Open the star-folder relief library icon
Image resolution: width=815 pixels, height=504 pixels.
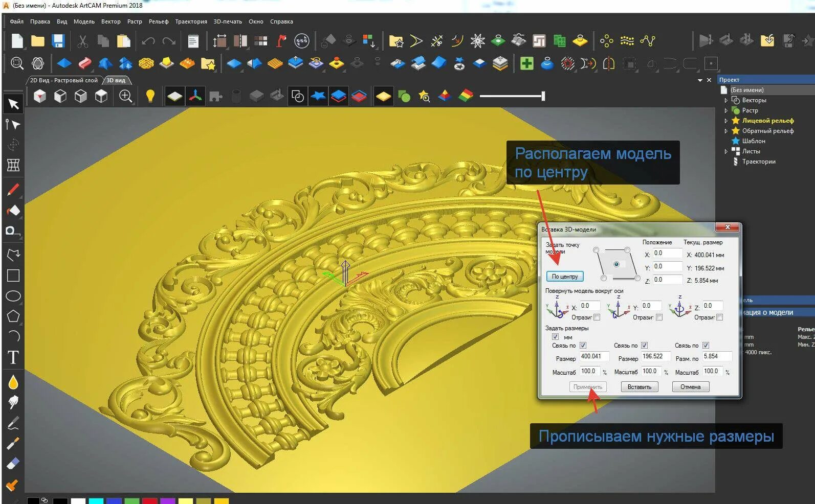click(395, 41)
